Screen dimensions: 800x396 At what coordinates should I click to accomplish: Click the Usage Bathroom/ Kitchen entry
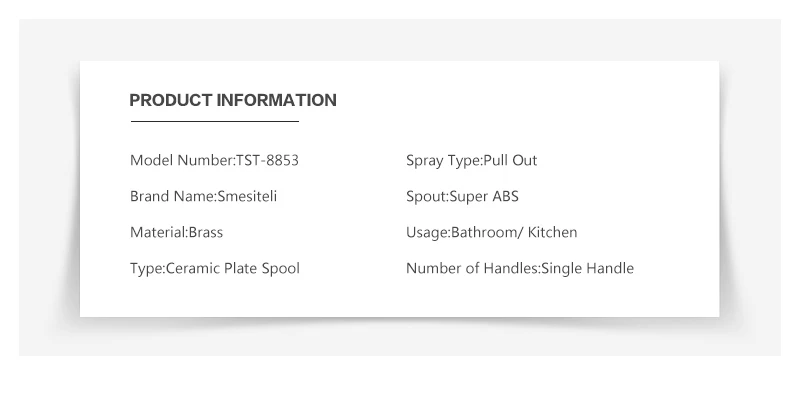tap(491, 232)
